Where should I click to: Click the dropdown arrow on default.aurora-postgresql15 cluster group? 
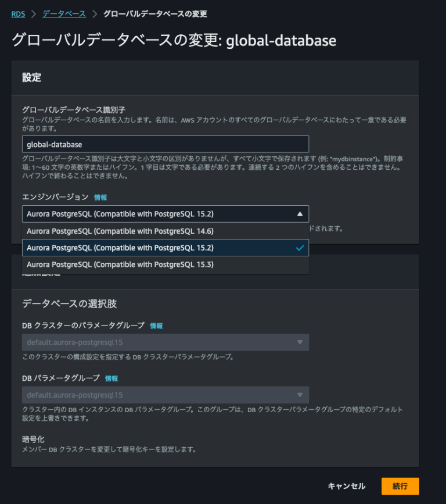[299, 342]
